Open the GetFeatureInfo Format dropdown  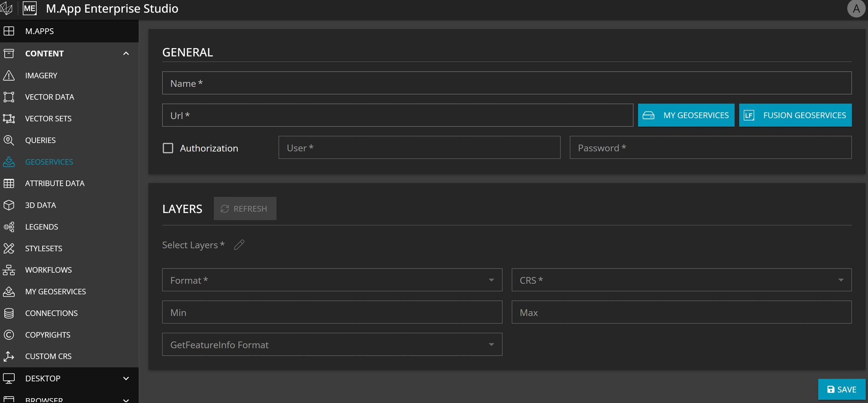tap(332, 344)
